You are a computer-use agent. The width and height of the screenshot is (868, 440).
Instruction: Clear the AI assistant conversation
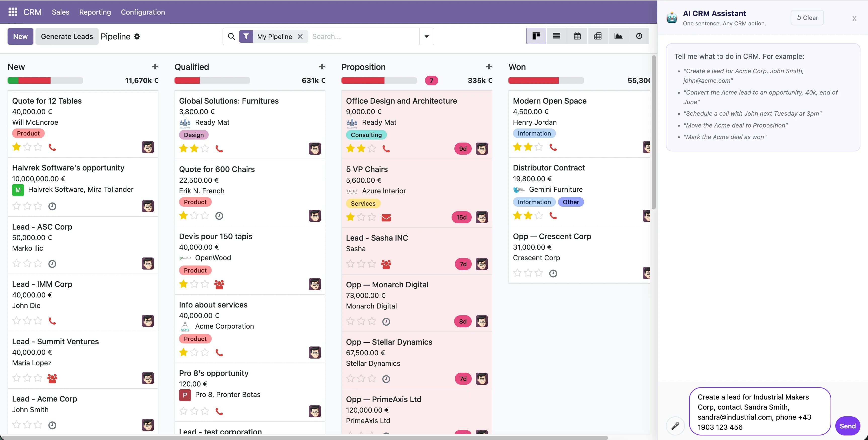pos(807,18)
